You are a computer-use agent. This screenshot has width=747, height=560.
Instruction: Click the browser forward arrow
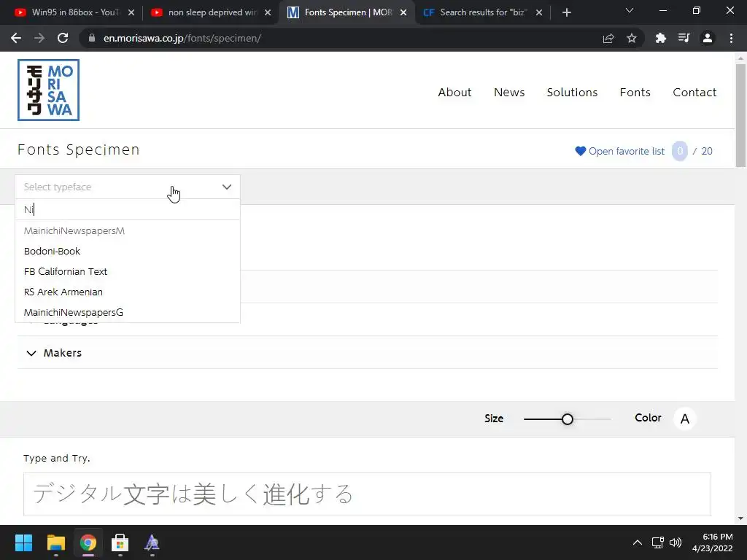39,38
